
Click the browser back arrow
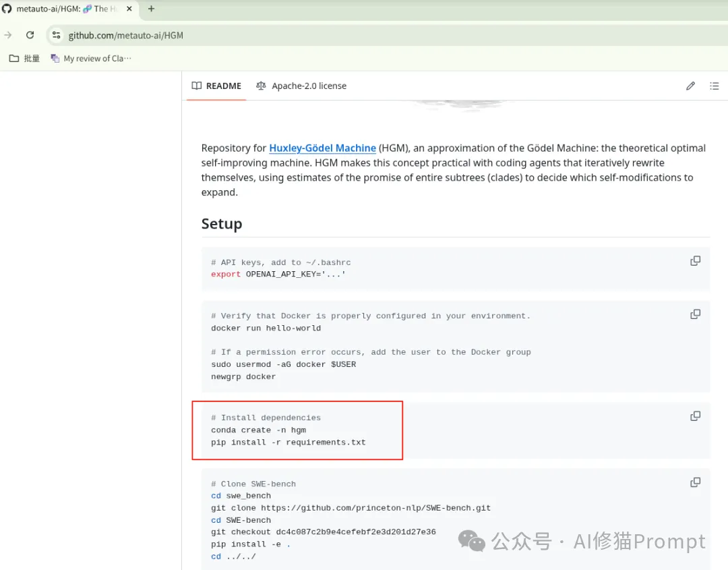[x=8, y=35]
